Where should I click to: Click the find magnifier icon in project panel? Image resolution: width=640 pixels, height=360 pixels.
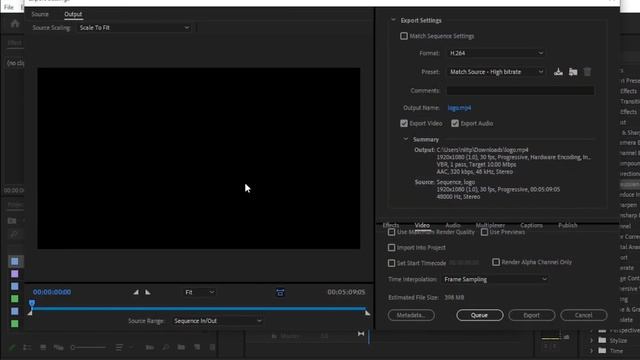[x=166, y=347]
